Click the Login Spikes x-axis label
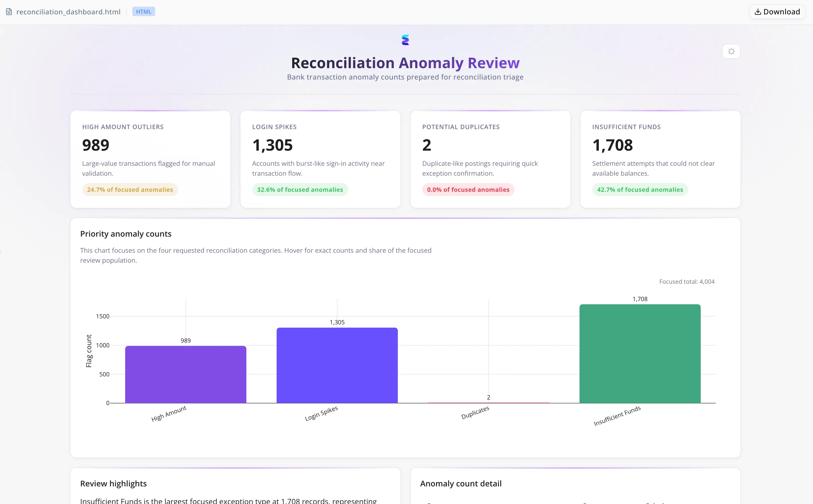 pos(321,413)
